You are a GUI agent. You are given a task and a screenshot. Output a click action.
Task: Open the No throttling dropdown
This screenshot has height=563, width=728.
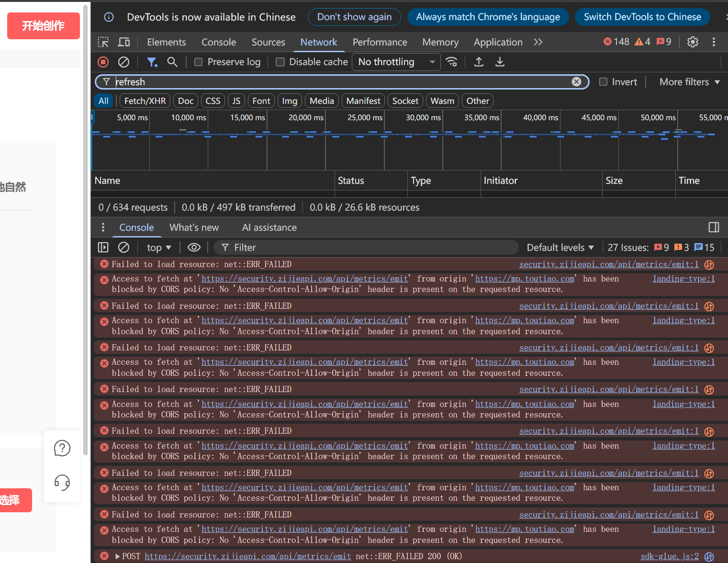coord(396,62)
